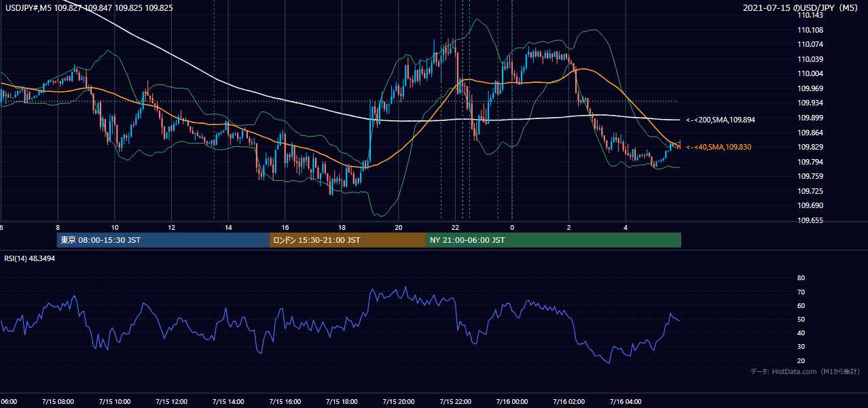
Task: Click RSI scale value 60
Action: point(801,305)
